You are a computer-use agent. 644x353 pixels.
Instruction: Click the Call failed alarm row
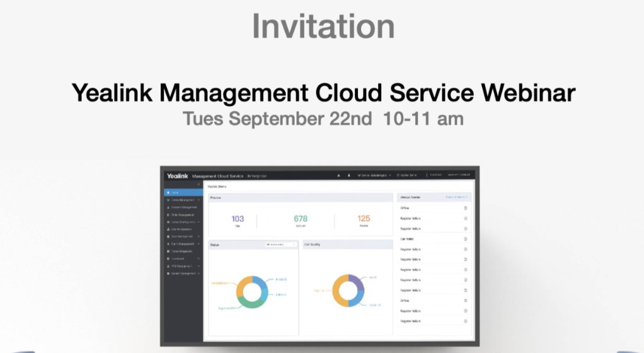434,239
